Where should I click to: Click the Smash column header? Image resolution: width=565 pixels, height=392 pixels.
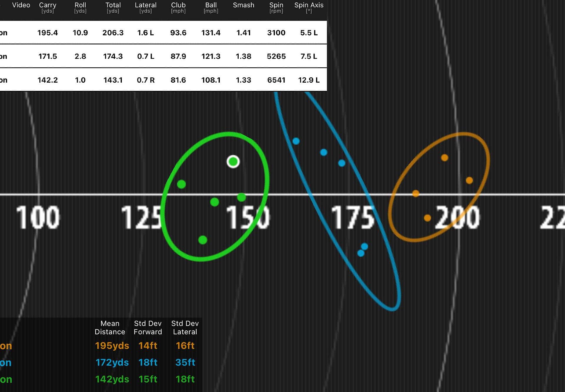point(243,5)
